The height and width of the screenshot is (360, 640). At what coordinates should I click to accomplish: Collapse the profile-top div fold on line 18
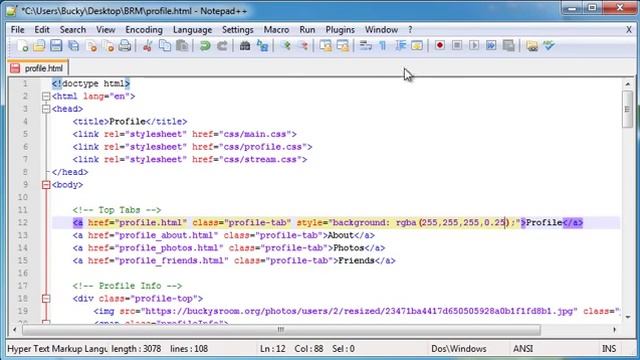point(46,299)
